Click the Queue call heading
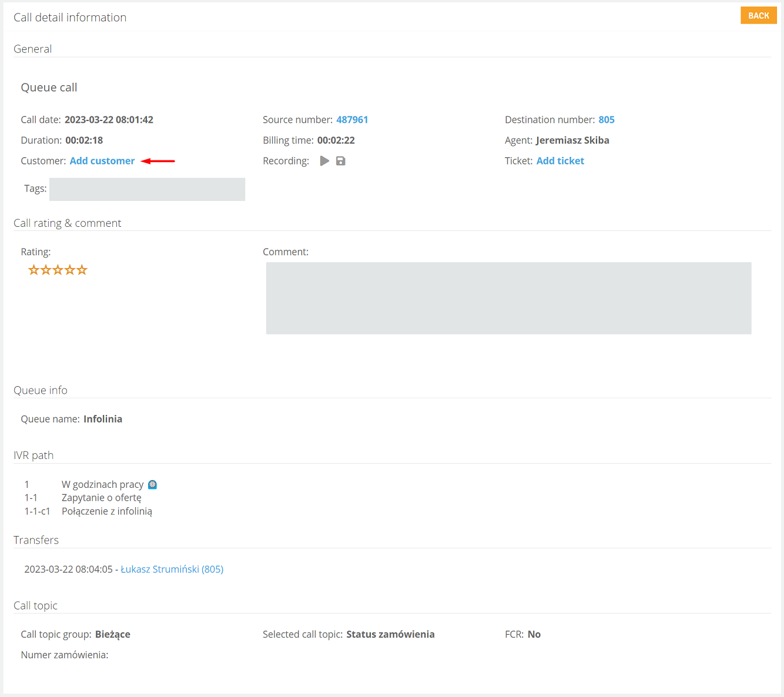784x697 pixels. click(49, 88)
